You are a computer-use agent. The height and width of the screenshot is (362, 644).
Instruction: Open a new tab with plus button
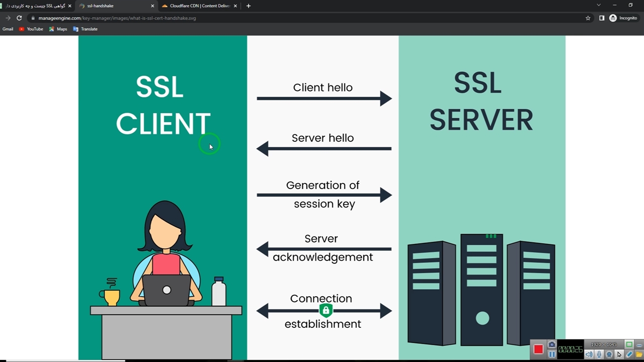[248, 6]
